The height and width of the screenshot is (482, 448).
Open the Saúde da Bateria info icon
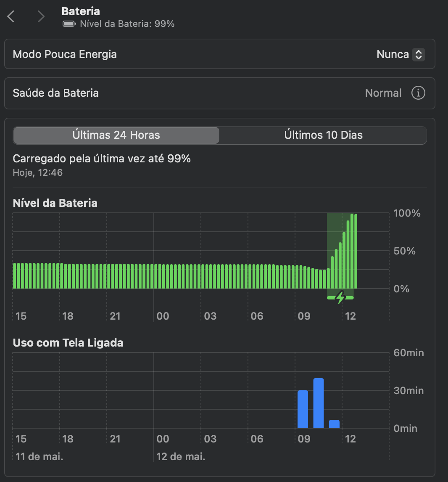pyautogui.click(x=418, y=93)
